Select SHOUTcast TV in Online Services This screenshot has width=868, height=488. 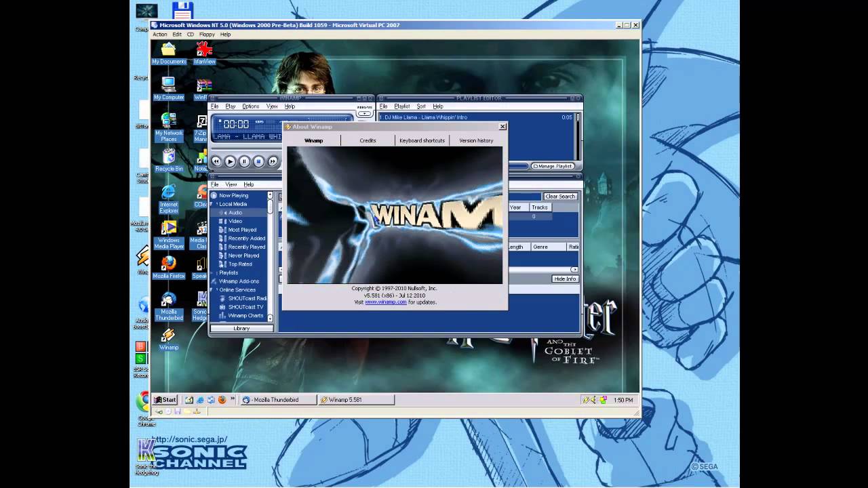[x=245, y=307]
